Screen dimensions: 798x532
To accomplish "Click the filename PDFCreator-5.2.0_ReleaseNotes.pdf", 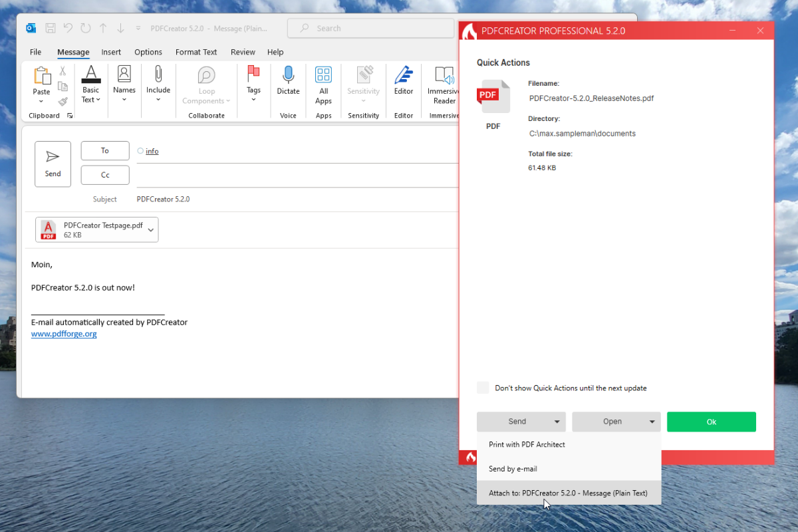I will tap(591, 98).
